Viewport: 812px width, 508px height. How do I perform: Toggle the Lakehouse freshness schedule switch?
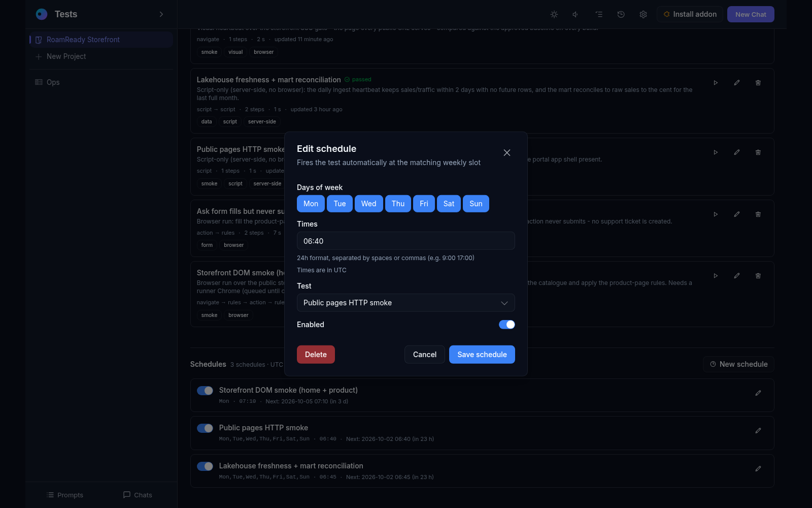tap(205, 466)
